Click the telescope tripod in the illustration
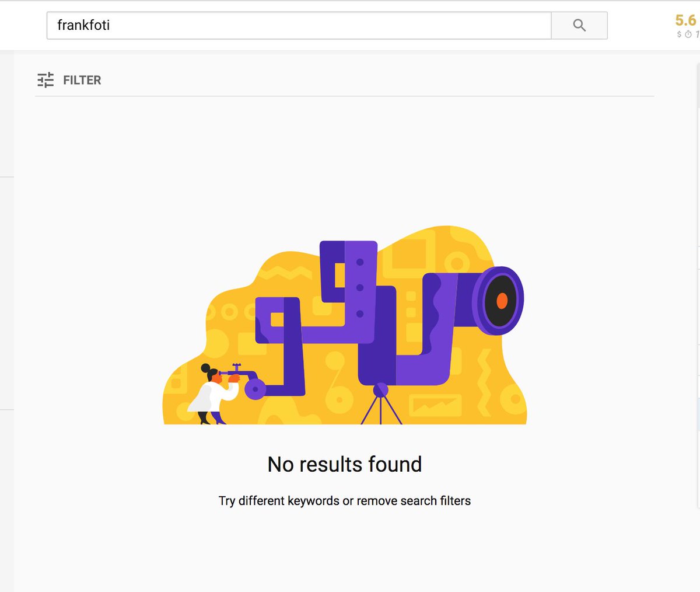The image size is (700, 592). coord(381,404)
